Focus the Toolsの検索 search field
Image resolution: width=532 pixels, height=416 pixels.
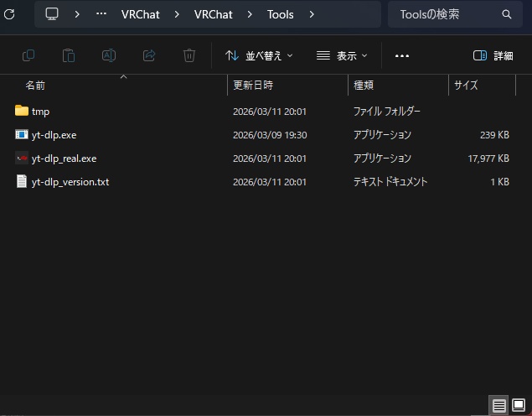pos(455,14)
